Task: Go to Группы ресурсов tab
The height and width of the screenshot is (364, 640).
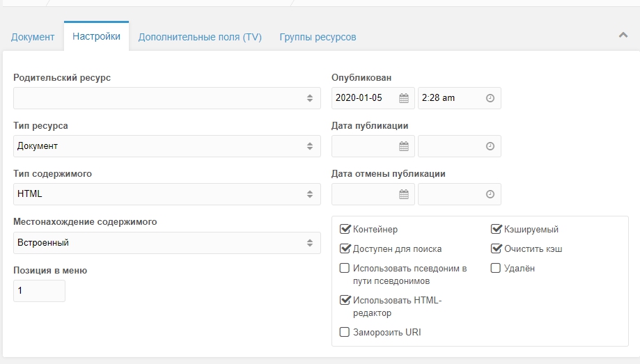Action: pyautogui.click(x=318, y=37)
